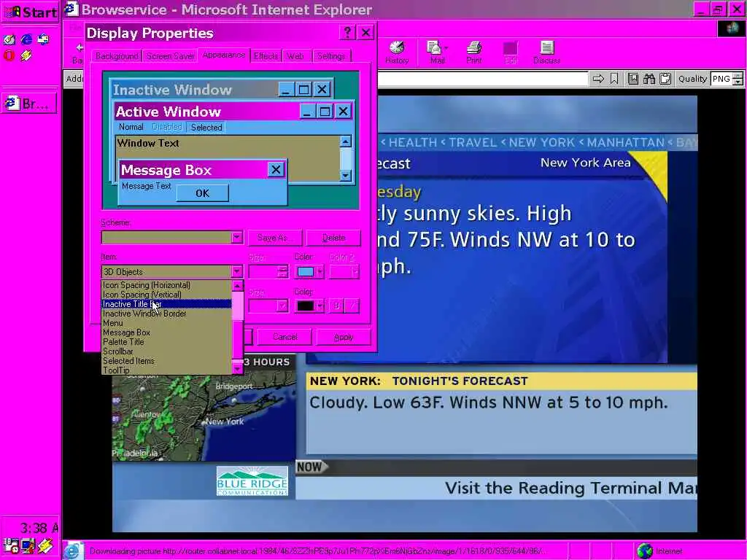Click the monitor tray icon
The width and height of the screenshot is (747, 560).
(28, 546)
